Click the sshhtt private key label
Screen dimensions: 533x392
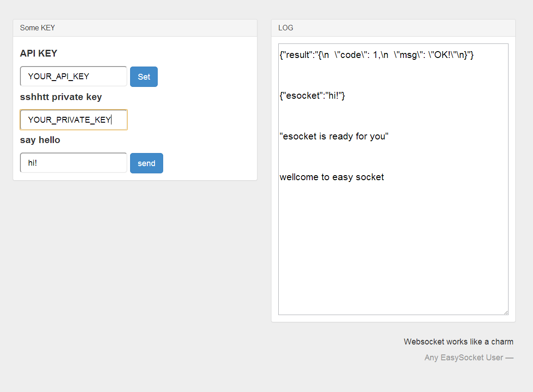click(x=61, y=97)
